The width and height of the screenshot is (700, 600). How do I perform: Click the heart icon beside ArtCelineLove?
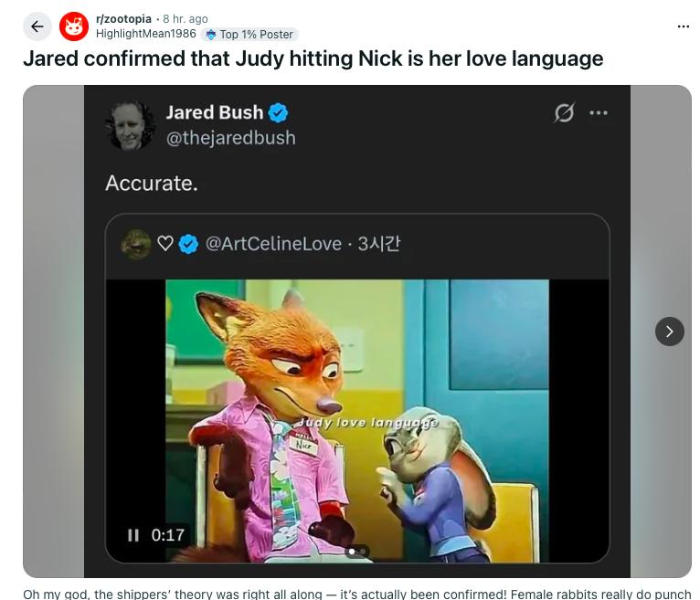click(x=165, y=244)
